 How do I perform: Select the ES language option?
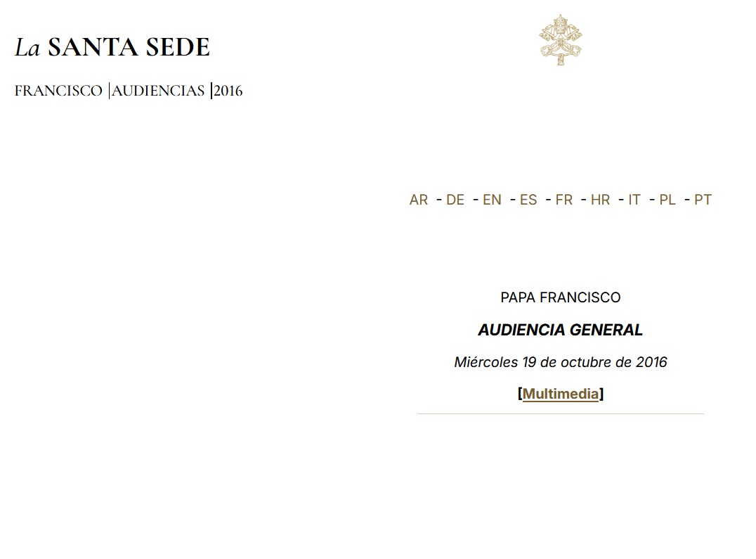528,200
